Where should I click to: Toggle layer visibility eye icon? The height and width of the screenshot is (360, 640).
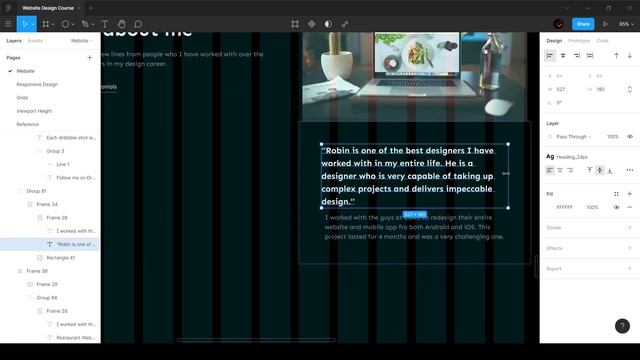630,137
